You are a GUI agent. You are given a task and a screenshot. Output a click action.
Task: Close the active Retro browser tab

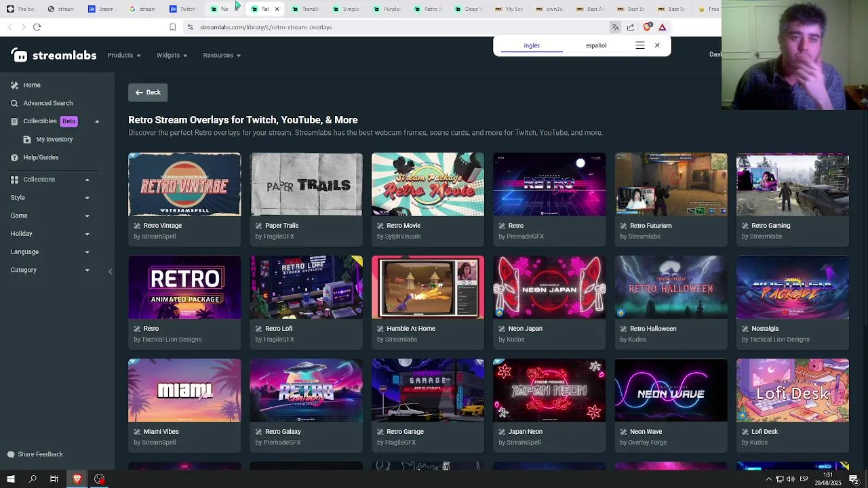[x=277, y=9]
